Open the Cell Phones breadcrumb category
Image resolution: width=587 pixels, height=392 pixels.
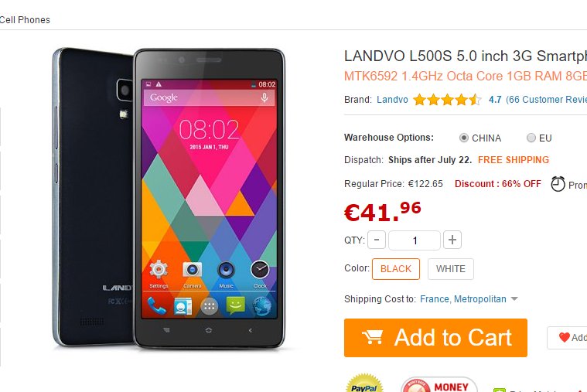coord(25,20)
